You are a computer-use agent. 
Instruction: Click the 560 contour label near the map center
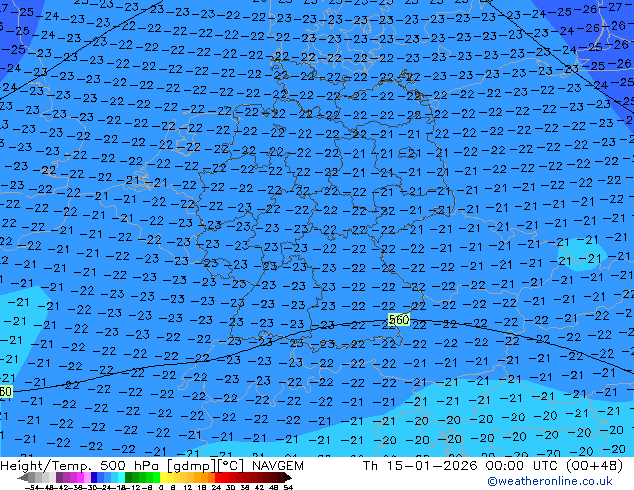pos(399,320)
